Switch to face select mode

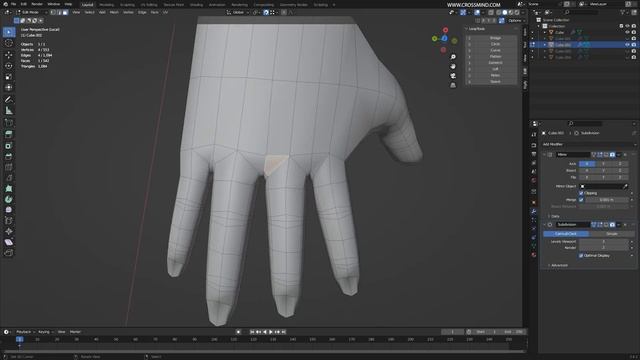65,12
